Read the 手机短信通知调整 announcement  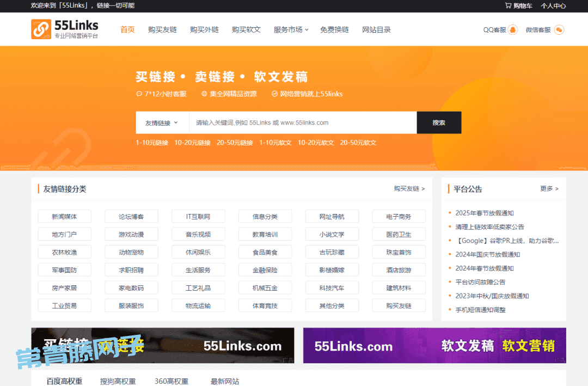point(480,310)
